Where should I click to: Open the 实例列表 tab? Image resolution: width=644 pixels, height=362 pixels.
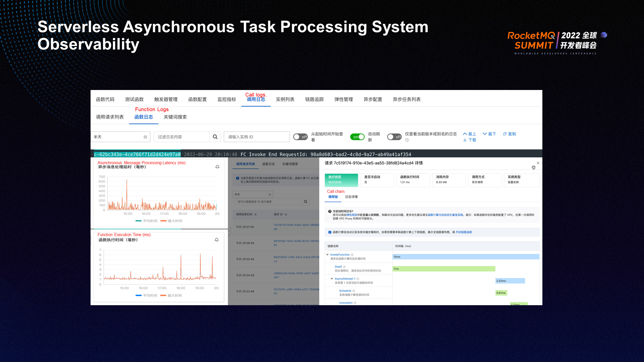[285, 99]
